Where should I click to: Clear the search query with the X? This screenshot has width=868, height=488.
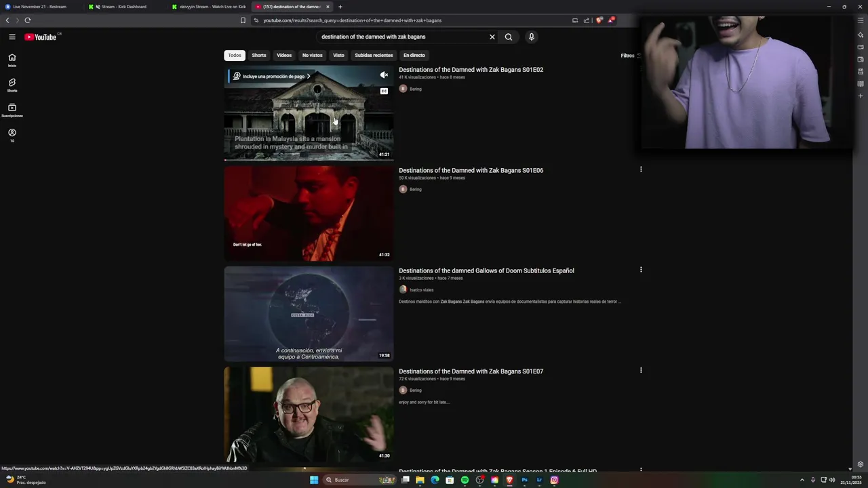click(x=492, y=37)
